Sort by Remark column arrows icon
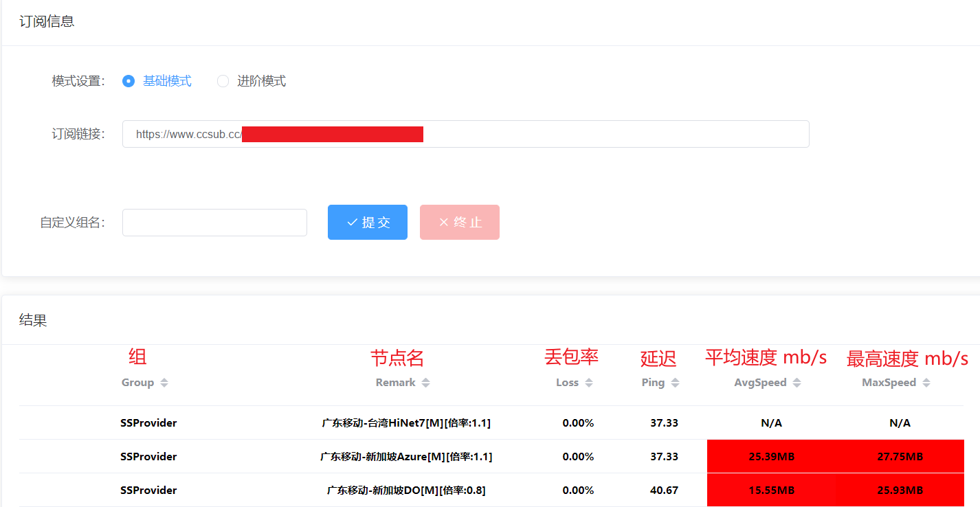This screenshot has height=507, width=980. (x=426, y=383)
